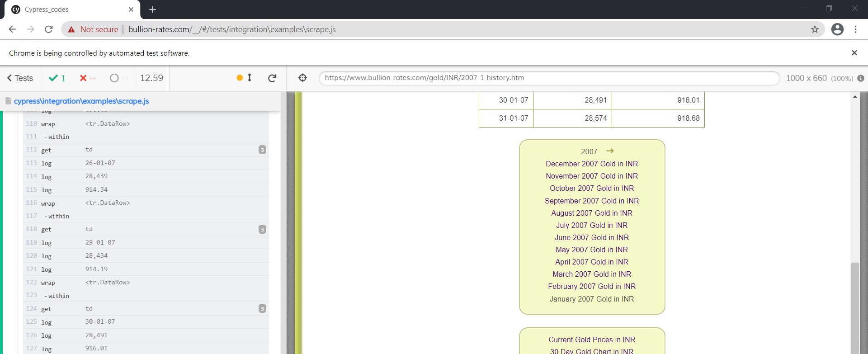Select log entry 914.19
The width and height of the screenshot is (868, 354).
[x=146, y=269]
